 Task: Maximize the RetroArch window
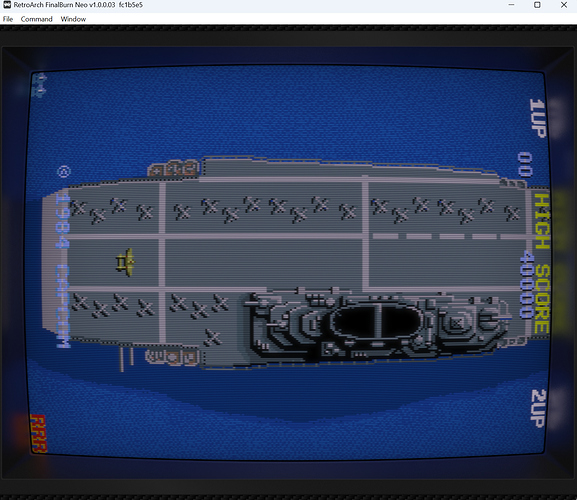click(x=537, y=5)
